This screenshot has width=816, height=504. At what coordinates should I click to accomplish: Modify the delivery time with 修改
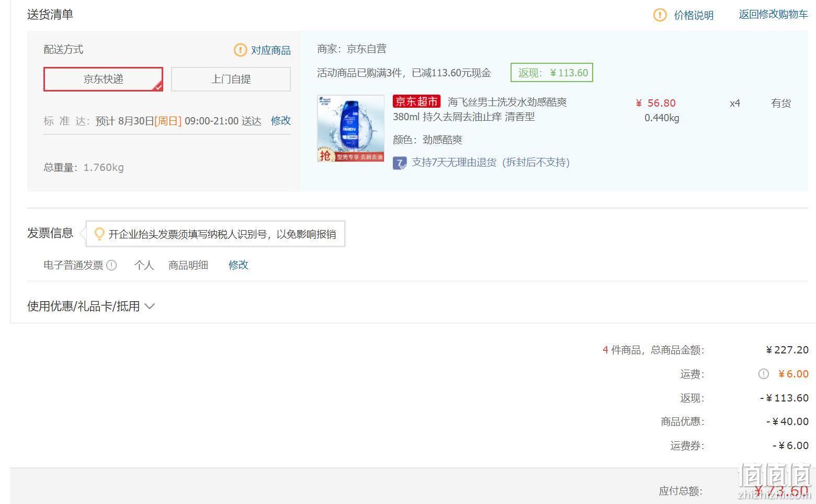(x=281, y=121)
